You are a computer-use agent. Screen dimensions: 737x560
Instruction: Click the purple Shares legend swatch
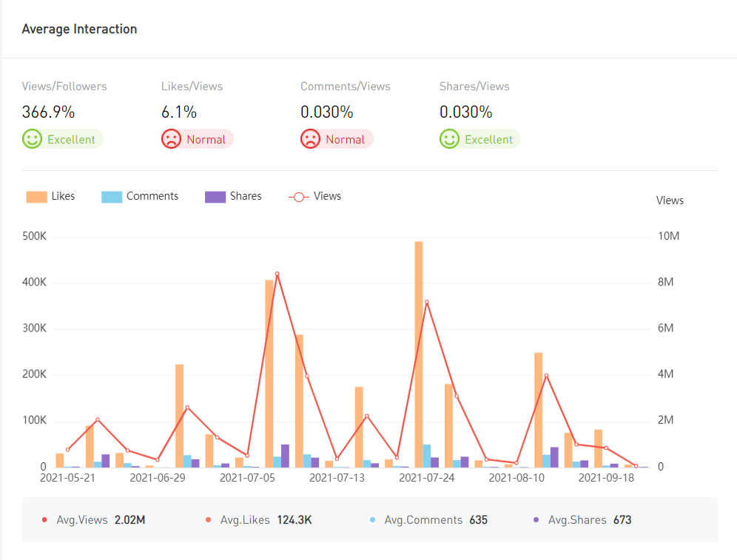215,197
